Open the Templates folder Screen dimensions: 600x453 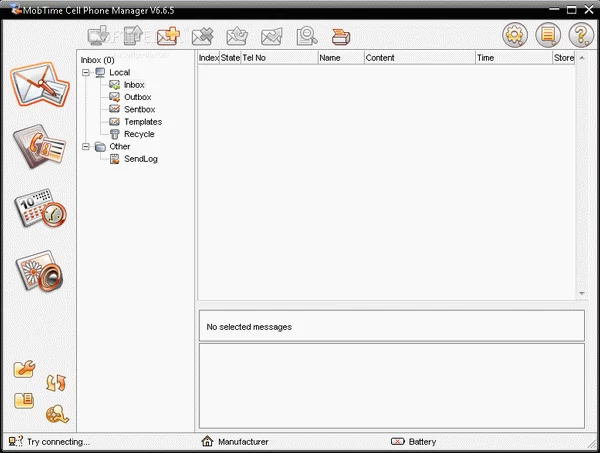pos(143,122)
